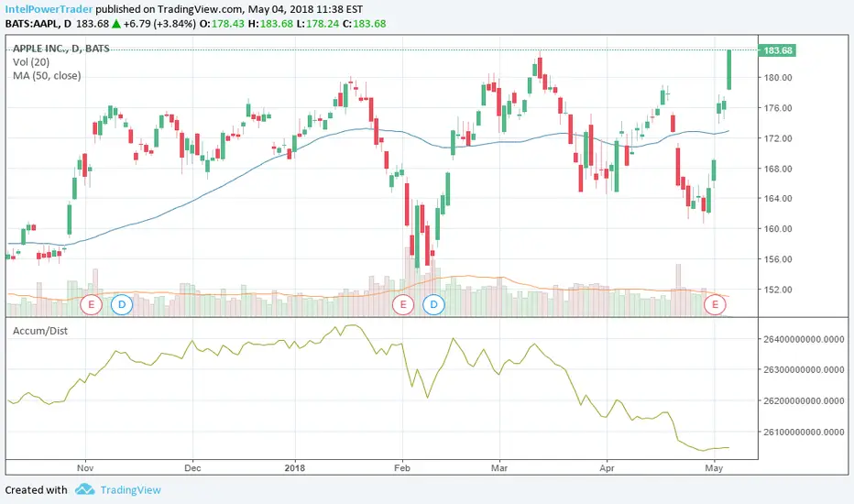Select the APPLE INC., D, BATS legend
Screen dimensions: 854x504
[61, 49]
